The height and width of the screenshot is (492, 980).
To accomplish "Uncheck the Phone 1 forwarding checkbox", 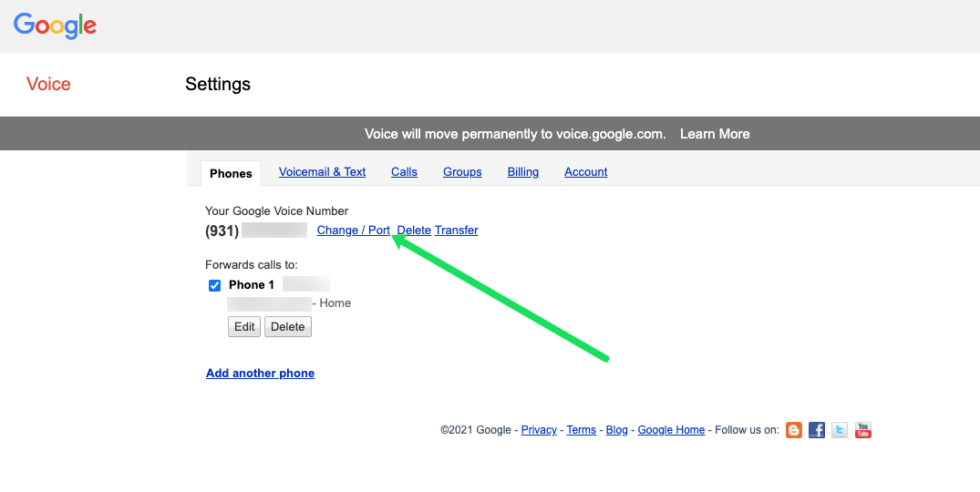I will (x=215, y=285).
